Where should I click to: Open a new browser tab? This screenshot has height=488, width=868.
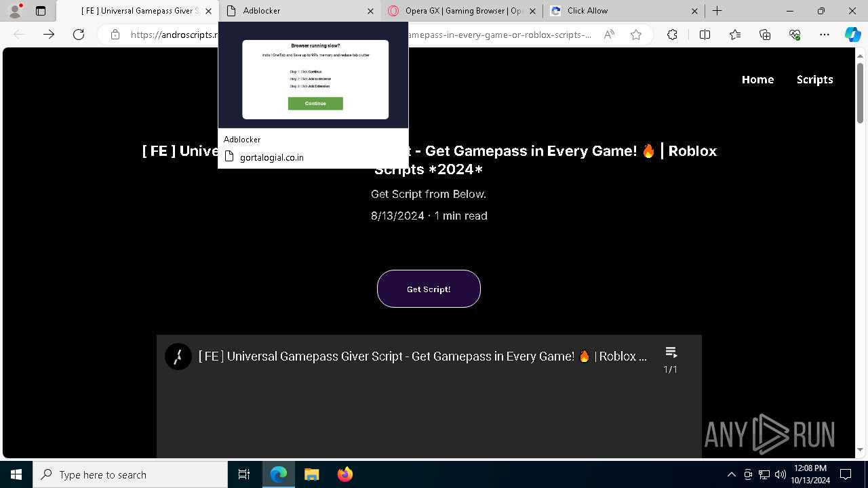pos(717,11)
